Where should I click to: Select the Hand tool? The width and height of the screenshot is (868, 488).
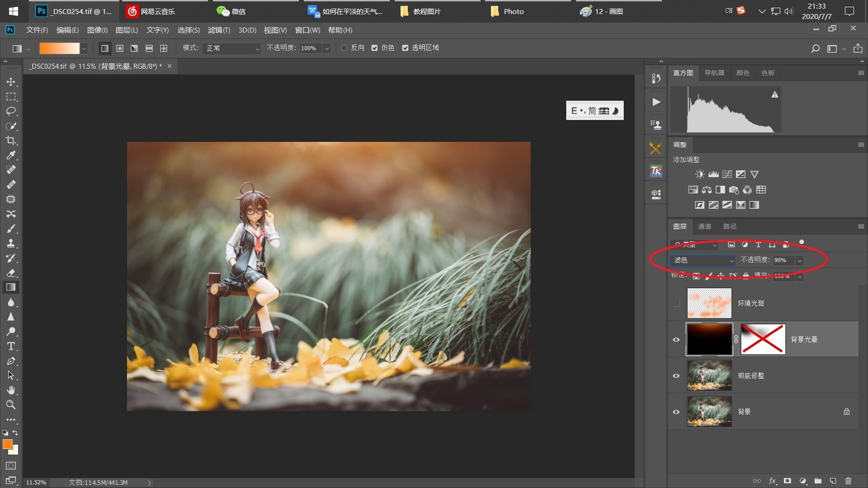point(11,390)
